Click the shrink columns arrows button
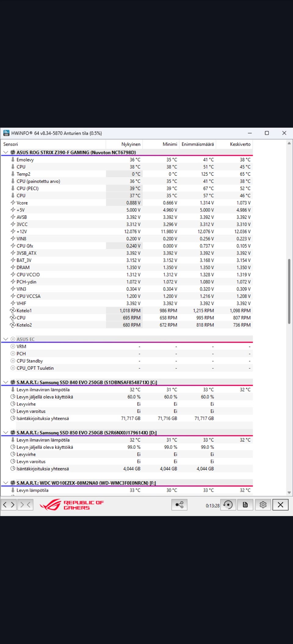This screenshot has height=644, width=293. pyautogui.click(x=25, y=505)
